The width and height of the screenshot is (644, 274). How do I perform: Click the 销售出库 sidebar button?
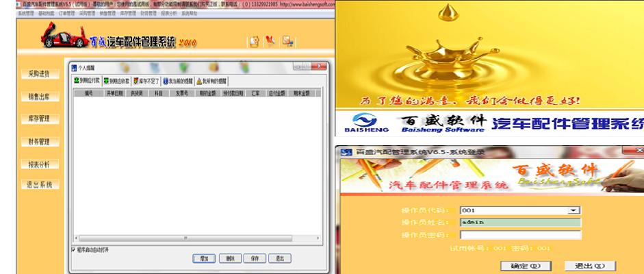tap(40, 97)
